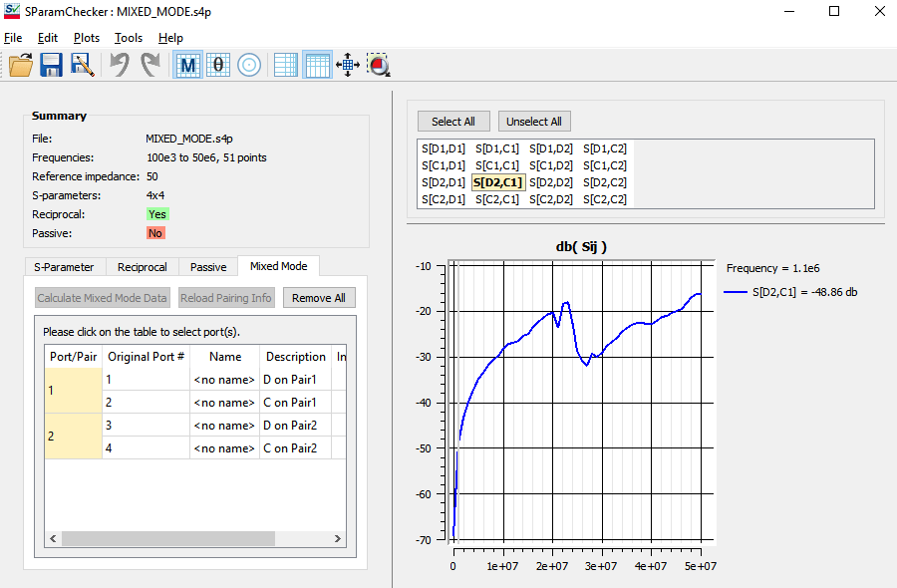The height and width of the screenshot is (588, 897).
Task: Select the data table view icon
Action: point(284,64)
